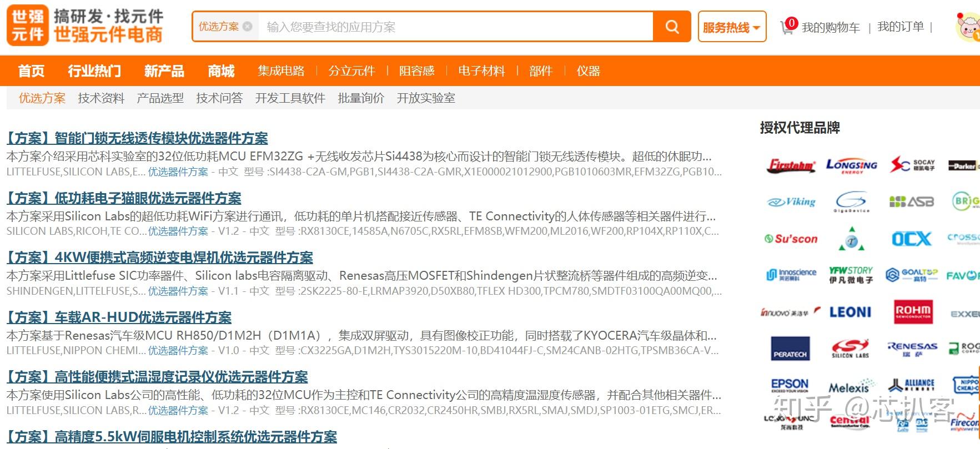Switch to the 技术资料 tab

coord(101,98)
